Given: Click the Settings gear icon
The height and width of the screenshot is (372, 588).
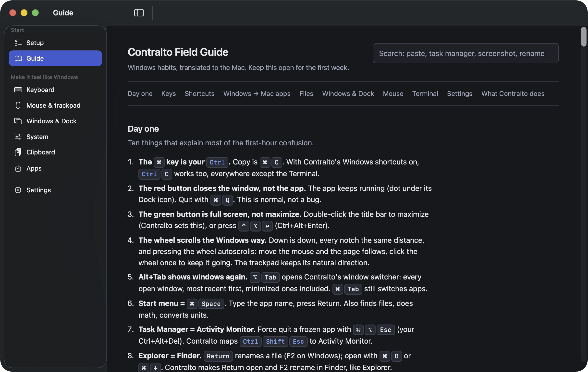Looking at the screenshot, I should [18, 190].
